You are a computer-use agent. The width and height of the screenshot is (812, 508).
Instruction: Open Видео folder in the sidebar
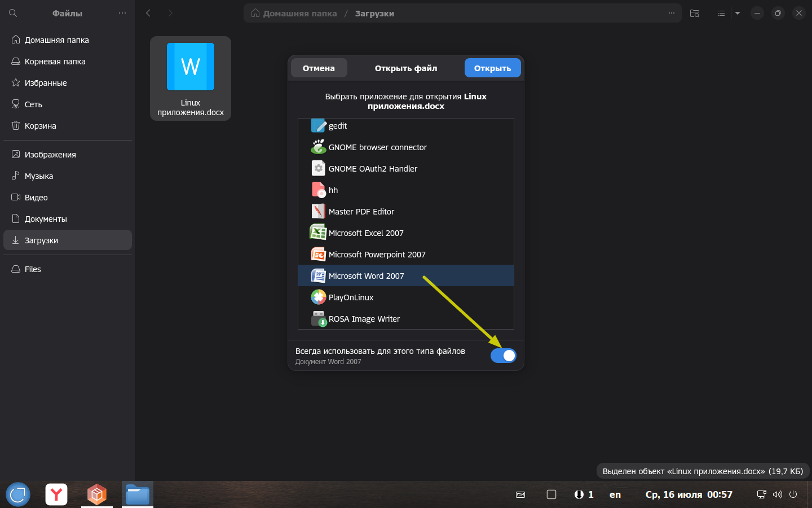click(x=68, y=198)
